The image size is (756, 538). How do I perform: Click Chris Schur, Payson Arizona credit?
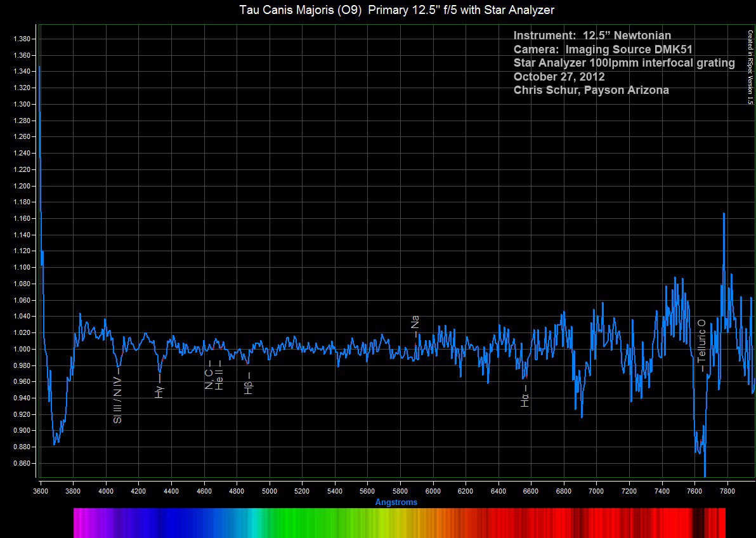point(591,90)
